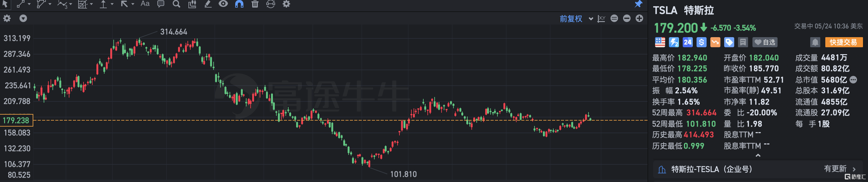Toggle the blue pin for chart panel
868x182 pixels.
point(638,4)
